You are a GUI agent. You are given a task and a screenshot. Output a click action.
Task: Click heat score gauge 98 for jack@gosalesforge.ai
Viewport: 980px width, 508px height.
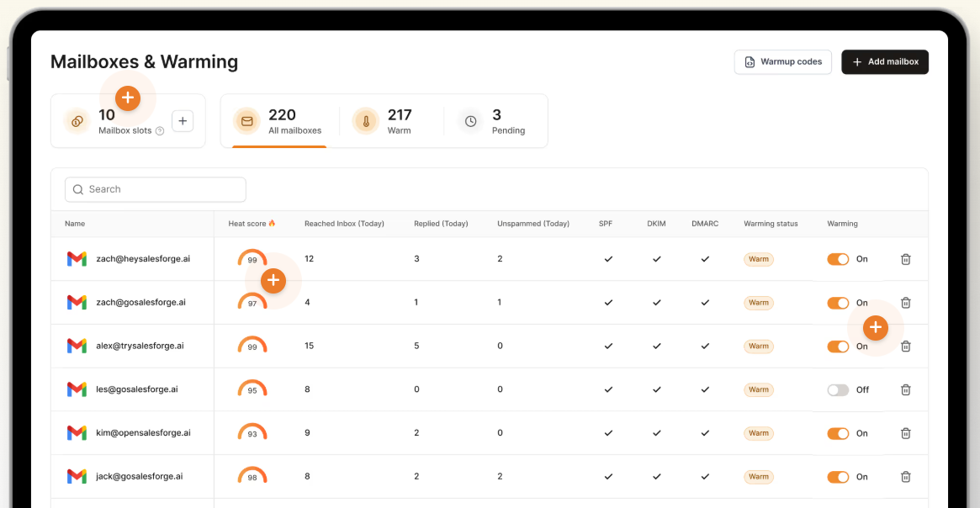point(252,475)
